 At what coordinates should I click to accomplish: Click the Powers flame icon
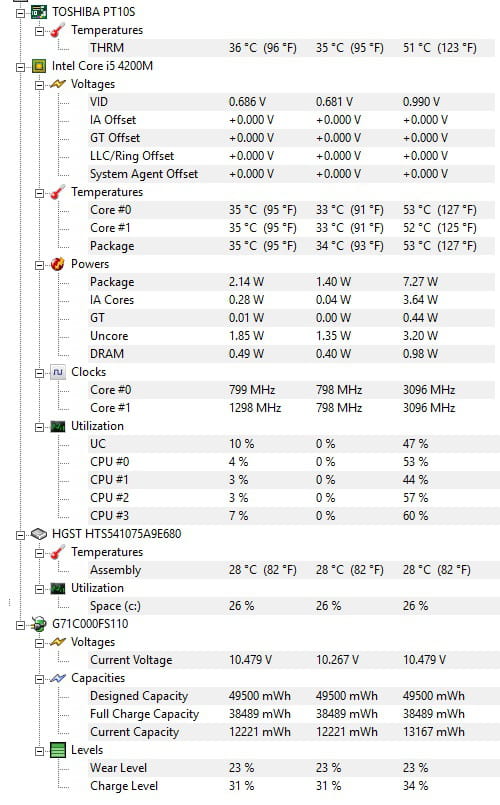pyautogui.click(x=57, y=264)
